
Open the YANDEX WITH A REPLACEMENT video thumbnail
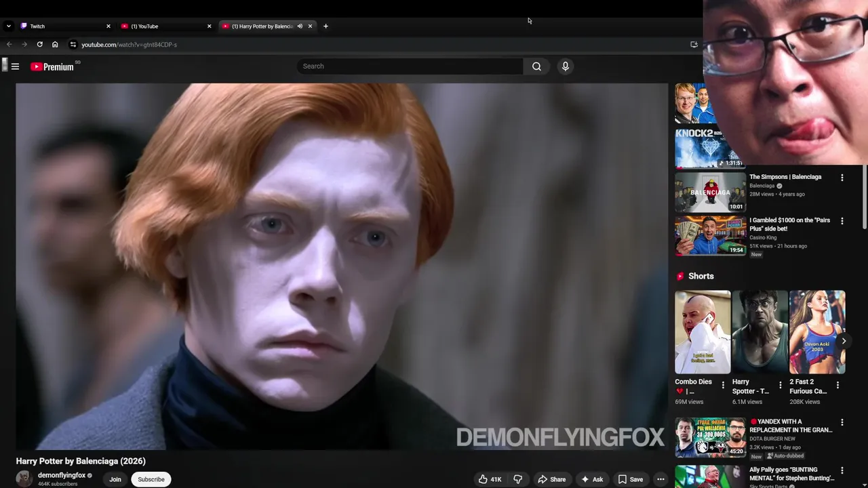710,437
